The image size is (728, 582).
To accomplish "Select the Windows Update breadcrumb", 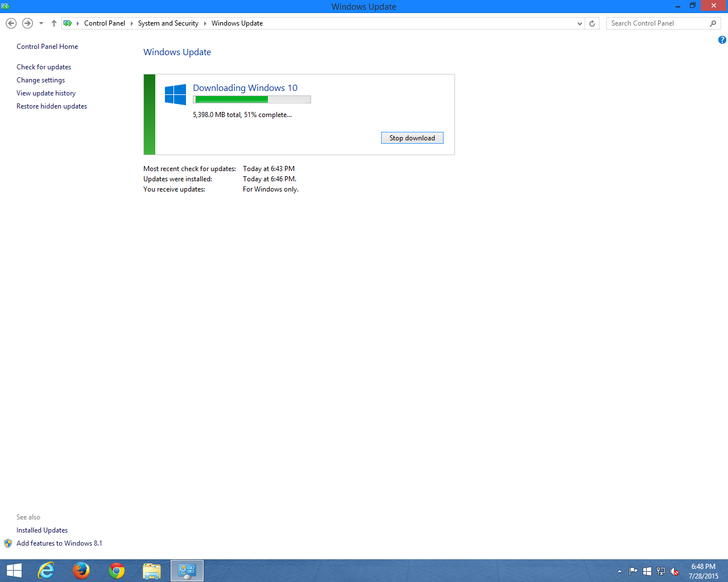I will click(x=237, y=23).
